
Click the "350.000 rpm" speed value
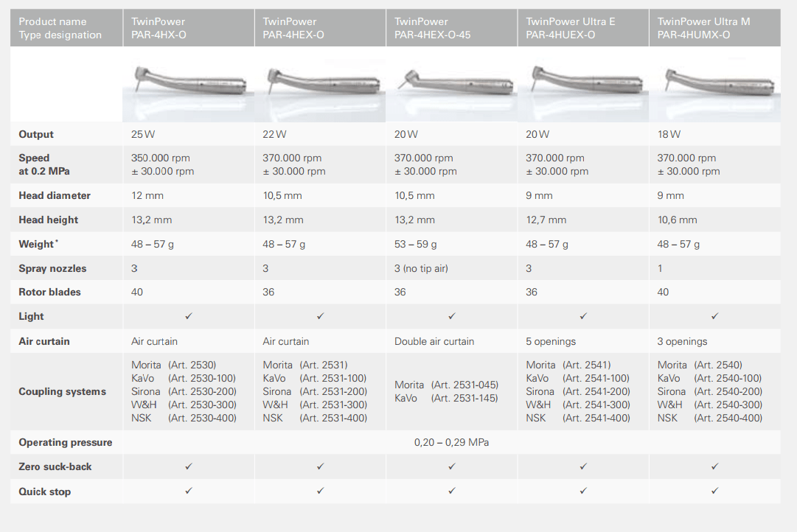161,158
